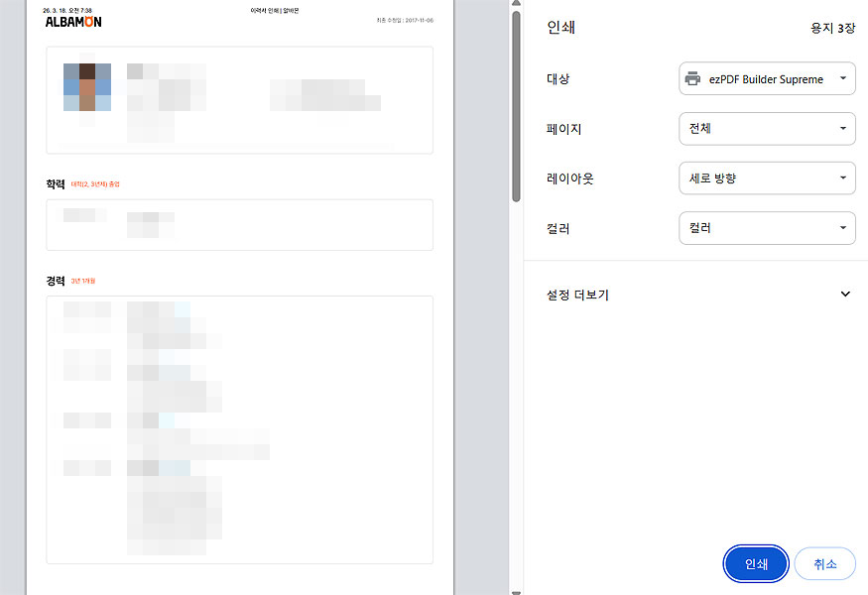Click the chevron arrow next to 설정 더보기

845,294
